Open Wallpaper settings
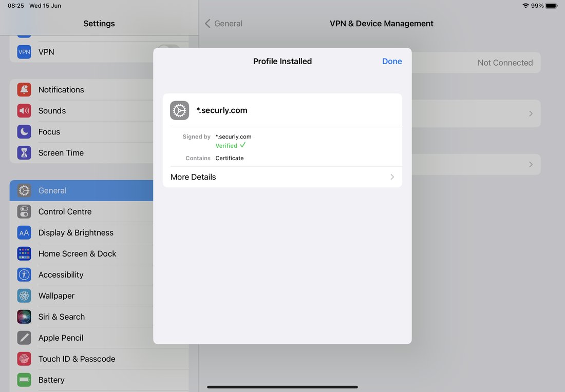The height and width of the screenshot is (392, 565). click(82, 296)
